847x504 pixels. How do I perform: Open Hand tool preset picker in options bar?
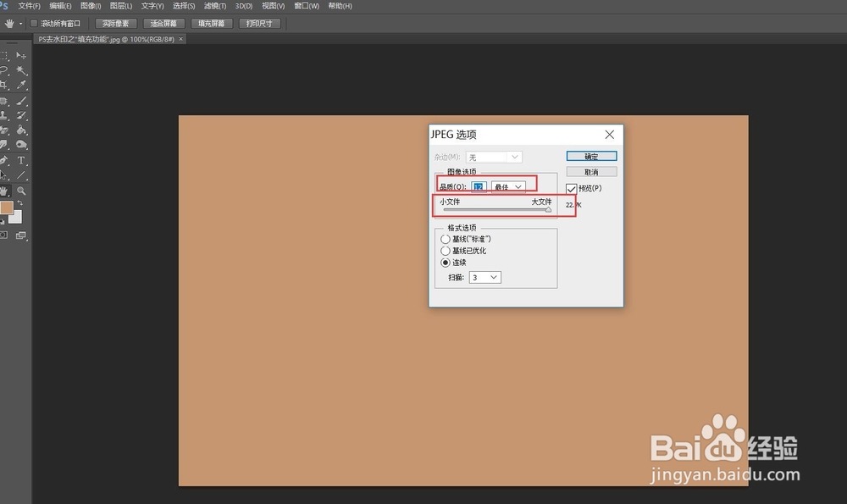click(20, 24)
